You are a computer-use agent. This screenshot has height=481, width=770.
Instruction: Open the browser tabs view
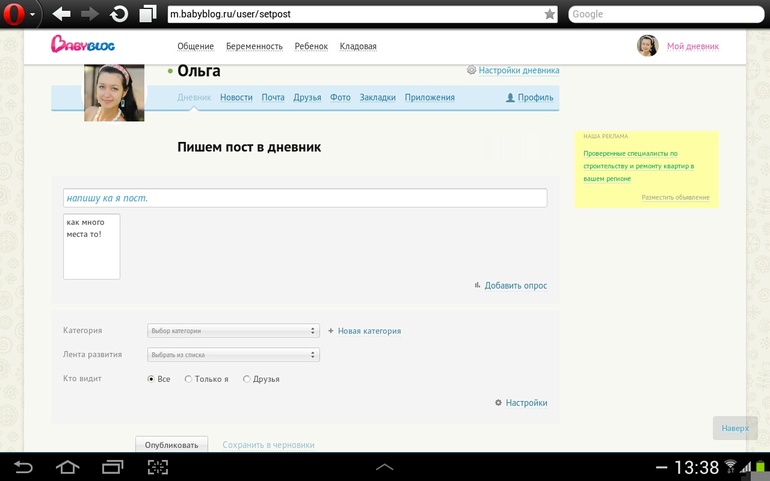[x=147, y=14]
